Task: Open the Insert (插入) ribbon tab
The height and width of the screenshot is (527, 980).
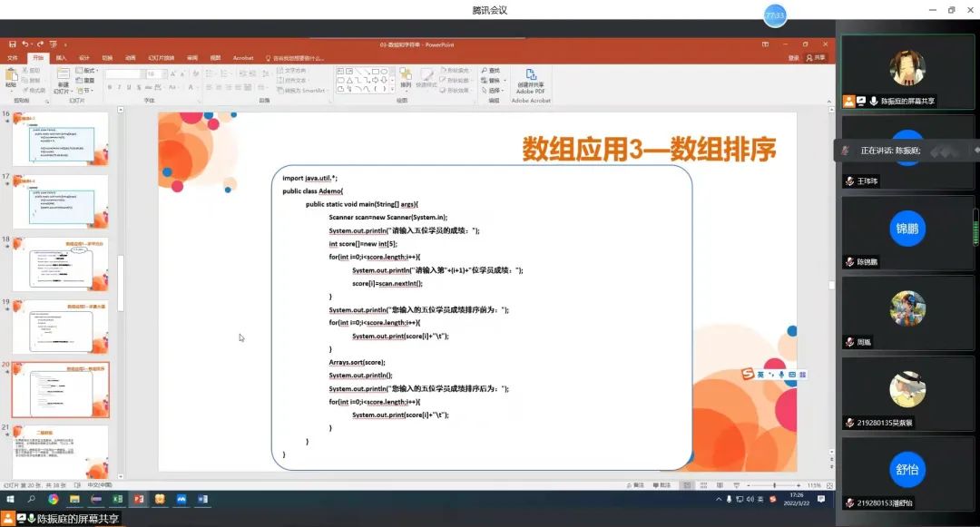Action: (x=61, y=57)
